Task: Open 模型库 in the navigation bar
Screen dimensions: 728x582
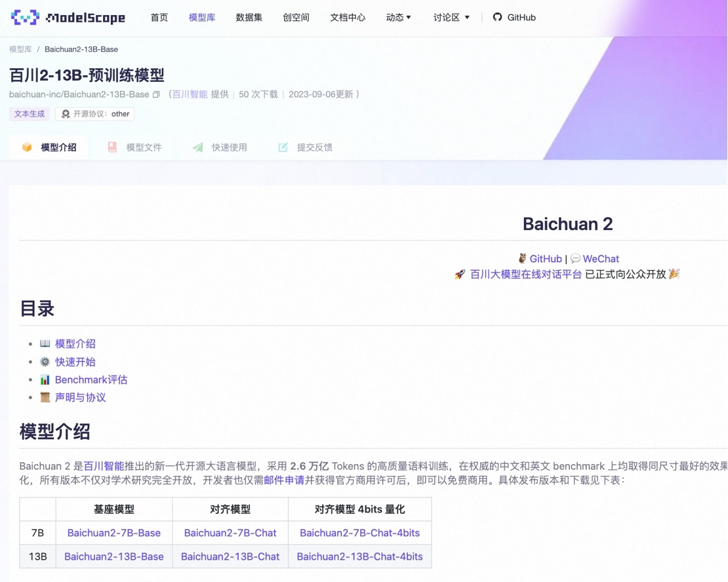Action: click(202, 17)
